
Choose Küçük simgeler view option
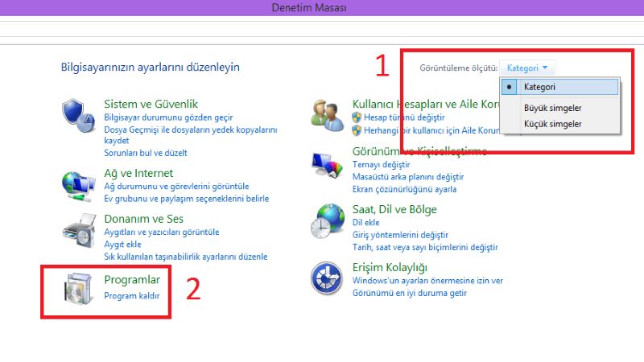click(552, 124)
